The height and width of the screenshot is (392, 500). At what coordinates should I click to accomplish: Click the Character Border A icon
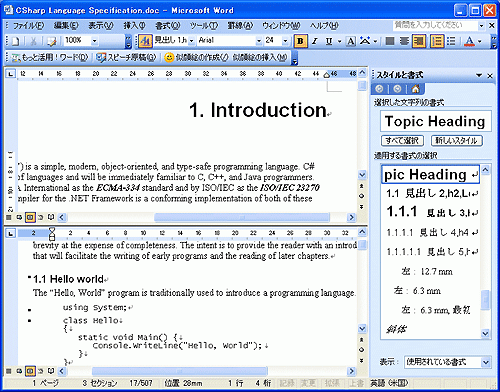click(x=350, y=41)
